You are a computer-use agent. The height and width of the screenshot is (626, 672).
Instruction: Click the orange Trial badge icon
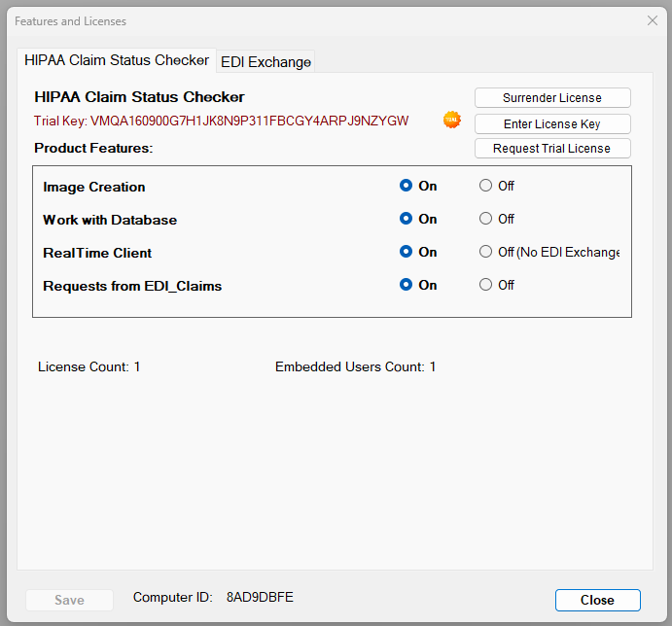click(x=451, y=120)
